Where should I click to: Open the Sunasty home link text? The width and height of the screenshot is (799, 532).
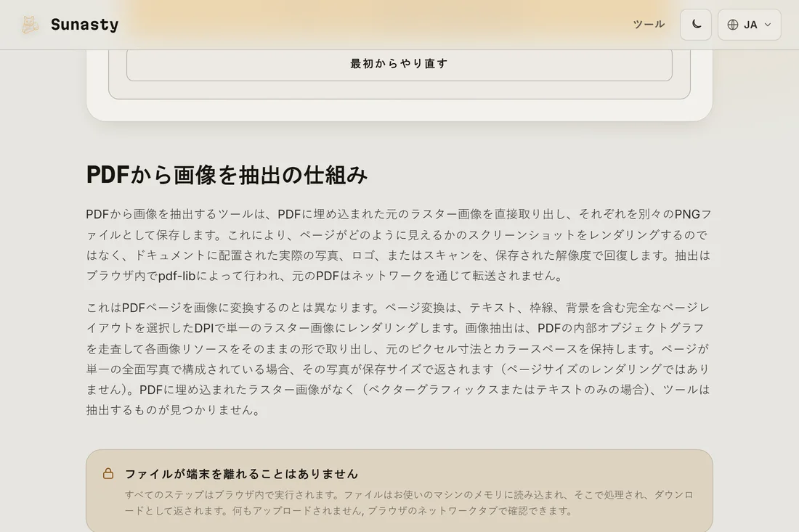pyautogui.click(x=84, y=25)
